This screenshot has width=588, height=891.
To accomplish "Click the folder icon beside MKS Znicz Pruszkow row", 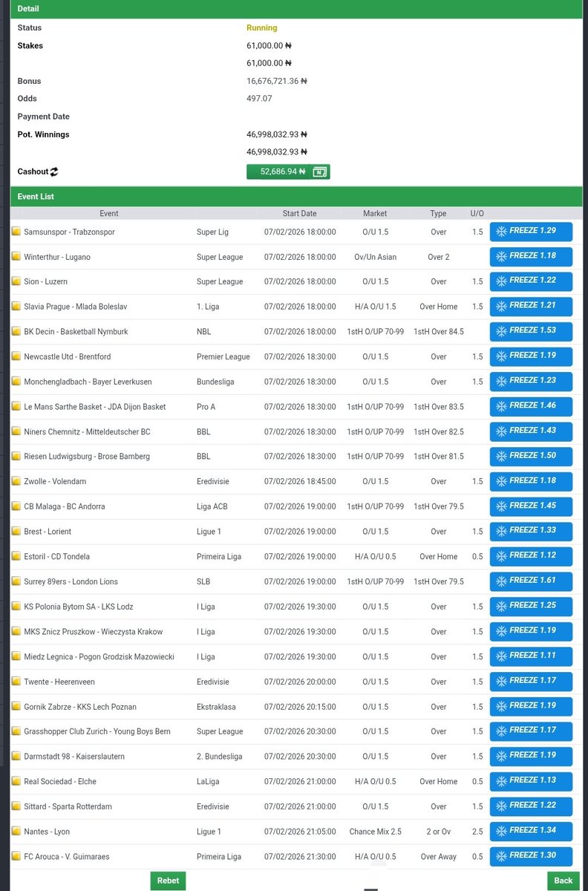I will (16, 631).
